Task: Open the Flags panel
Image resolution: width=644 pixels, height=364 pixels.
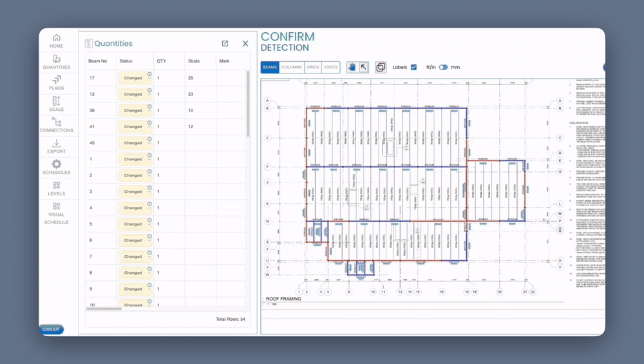Action: click(57, 83)
